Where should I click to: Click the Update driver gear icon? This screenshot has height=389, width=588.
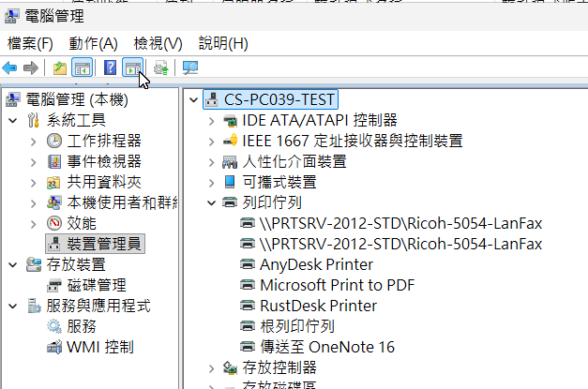161,67
